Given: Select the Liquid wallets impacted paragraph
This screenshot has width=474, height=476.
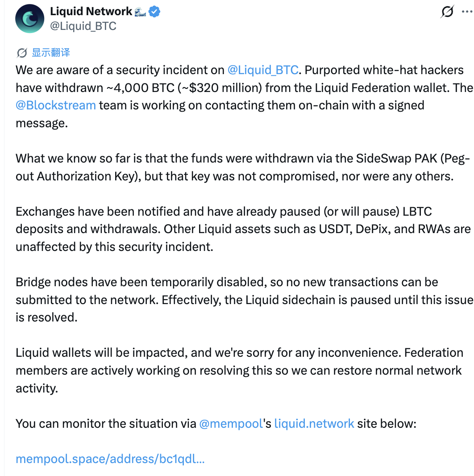Looking at the screenshot, I should click(x=239, y=370).
